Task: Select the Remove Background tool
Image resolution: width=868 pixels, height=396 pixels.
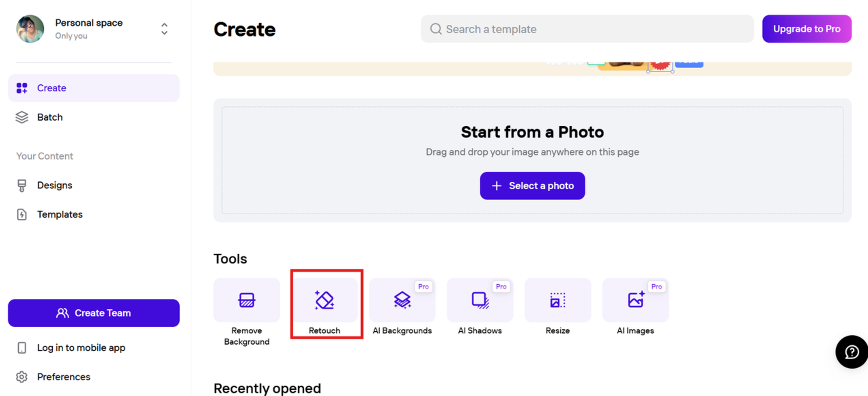Action: point(247,309)
